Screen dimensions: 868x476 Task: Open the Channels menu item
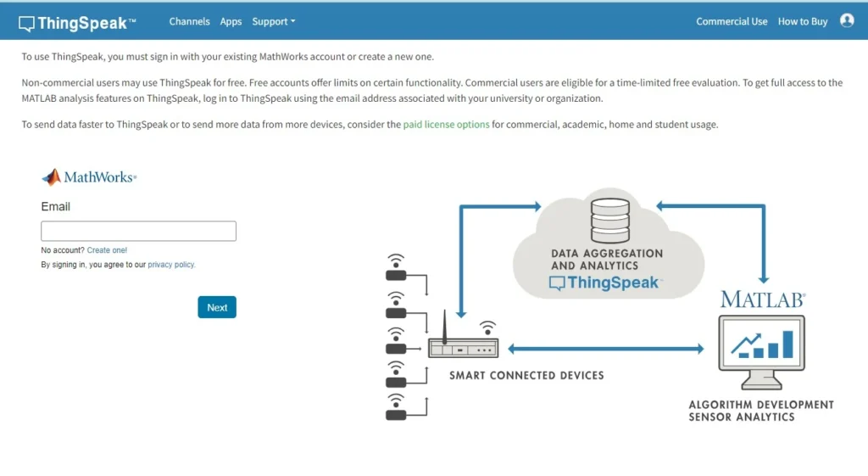click(x=189, y=21)
